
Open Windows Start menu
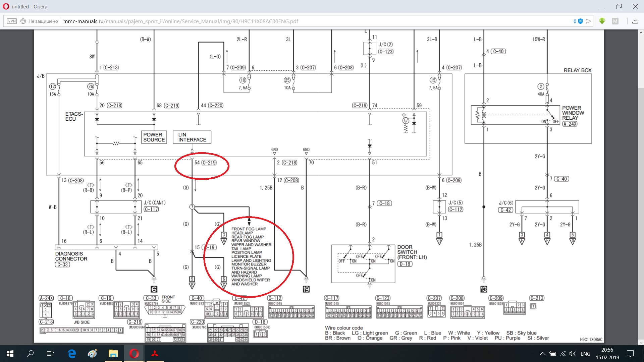tap(10, 354)
